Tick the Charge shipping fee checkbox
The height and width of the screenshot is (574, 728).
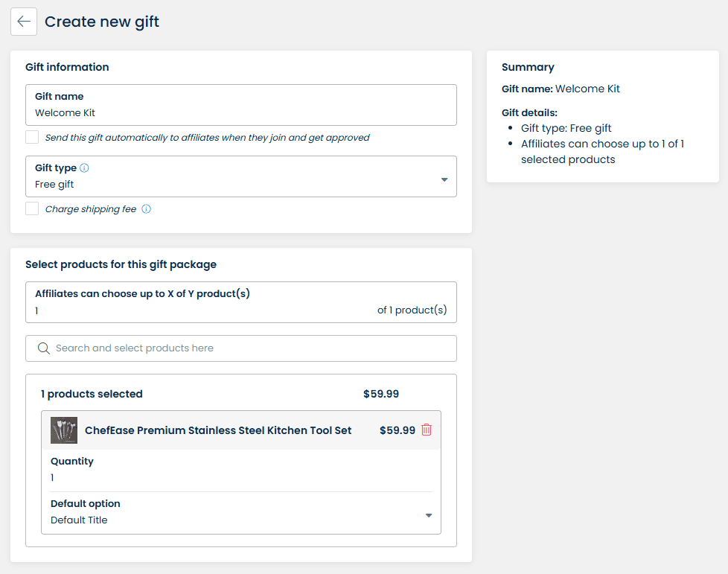(x=32, y=209)
